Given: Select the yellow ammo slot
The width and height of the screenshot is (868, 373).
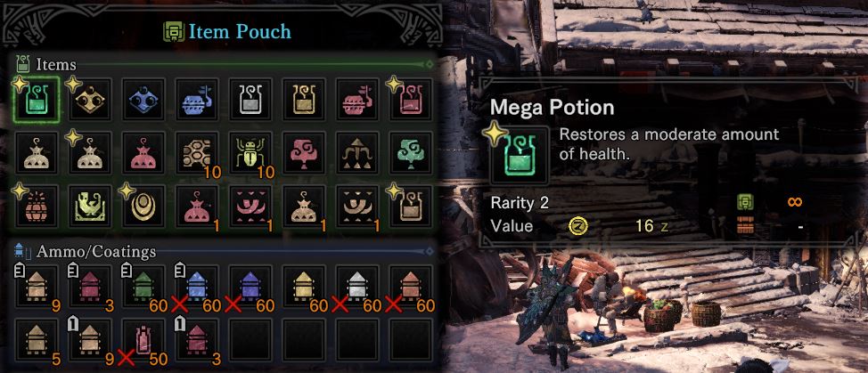Looking at the screenshot, I should [304, 287].
